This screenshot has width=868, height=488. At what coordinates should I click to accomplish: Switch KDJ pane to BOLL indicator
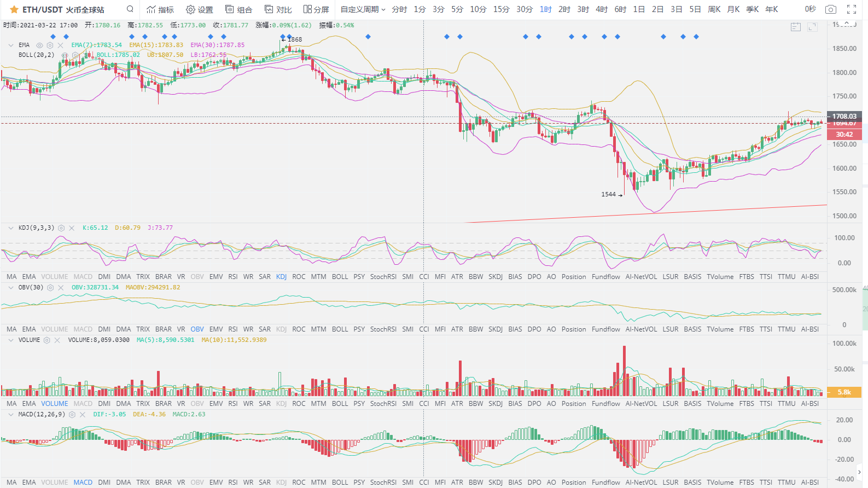coord(340,277)
